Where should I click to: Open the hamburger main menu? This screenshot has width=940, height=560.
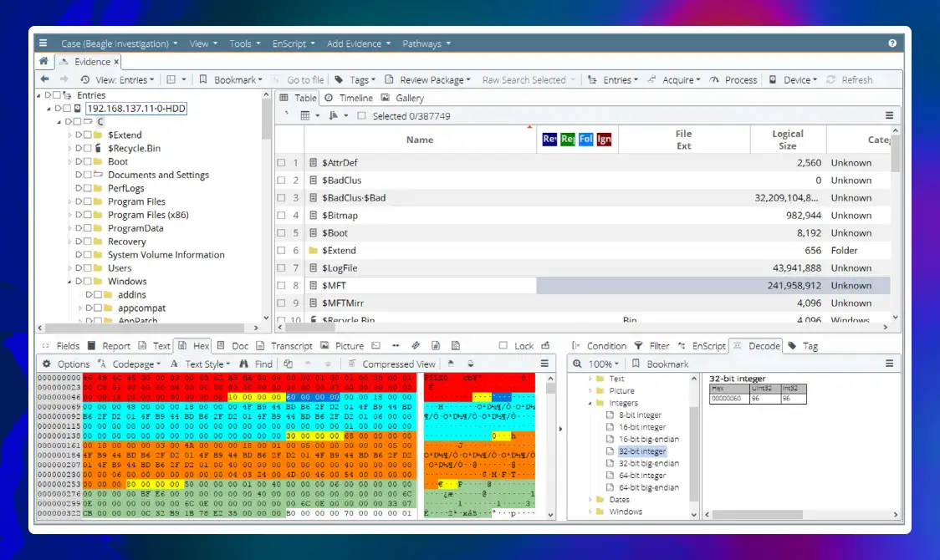click(43, 43)
